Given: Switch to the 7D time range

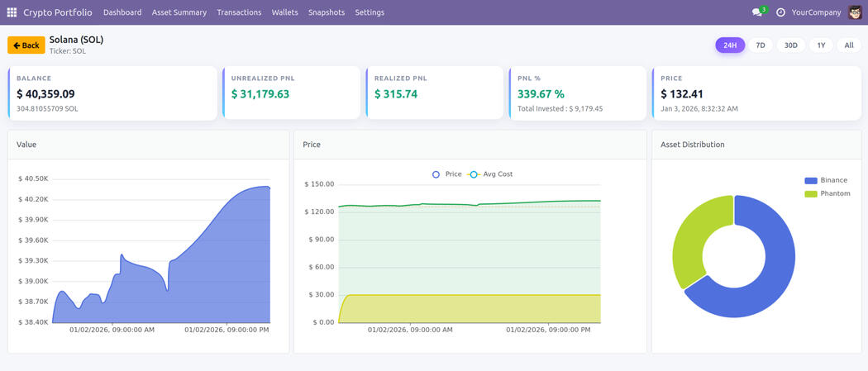Looking at the screenshot, I should pos(761,45).
